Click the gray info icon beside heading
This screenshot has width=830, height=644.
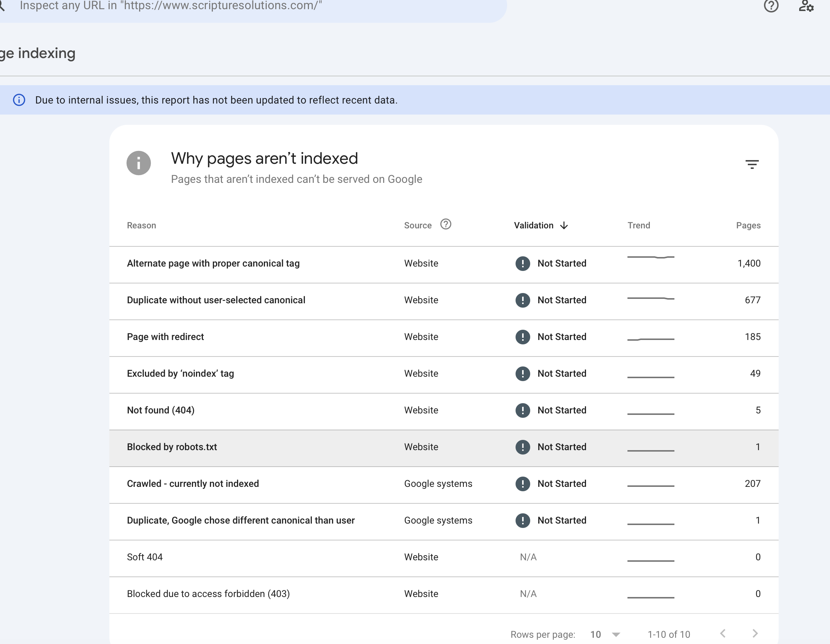coord(139,163)
